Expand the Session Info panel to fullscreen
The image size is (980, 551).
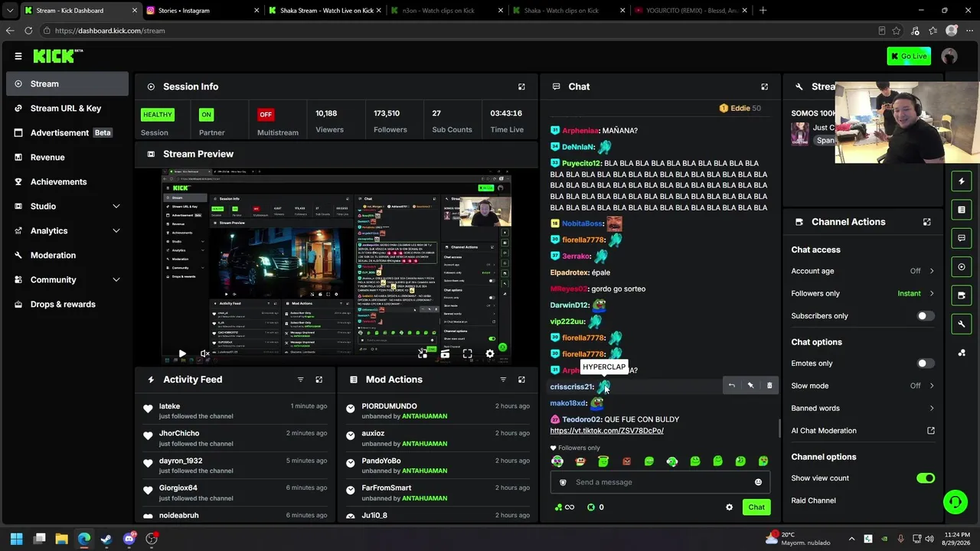tap(521, 86)
